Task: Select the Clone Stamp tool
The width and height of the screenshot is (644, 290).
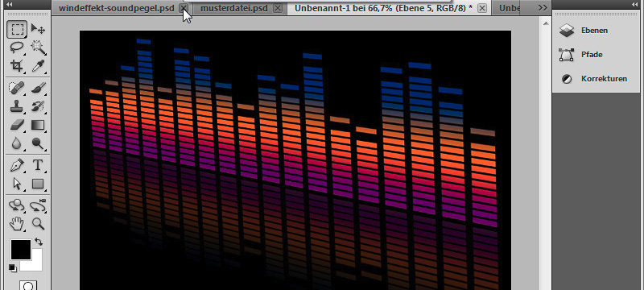Action: tap(17, 106)
